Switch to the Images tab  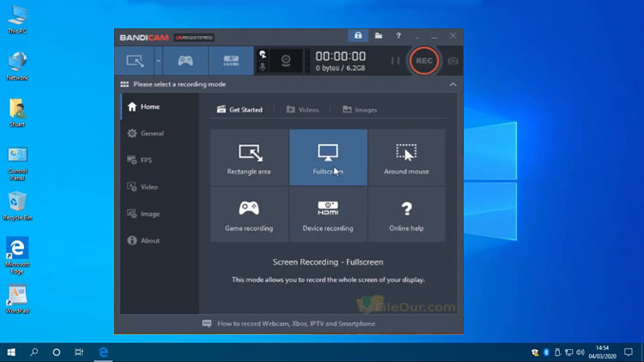(x=360, y=110)
